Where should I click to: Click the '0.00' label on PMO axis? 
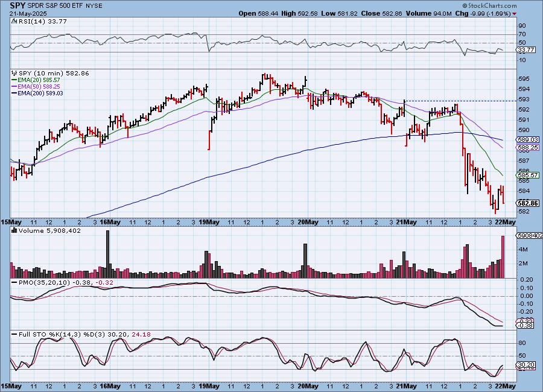pos(526,296)
